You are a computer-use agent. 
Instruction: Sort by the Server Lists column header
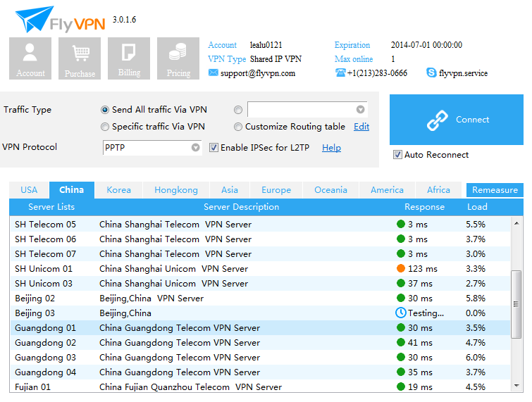coord(51,207)
